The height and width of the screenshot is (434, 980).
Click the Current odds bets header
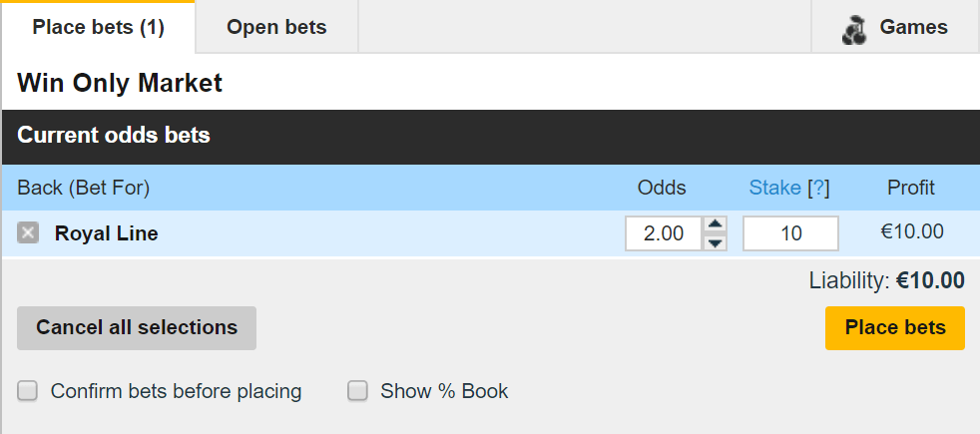click(x=114, y=136)
